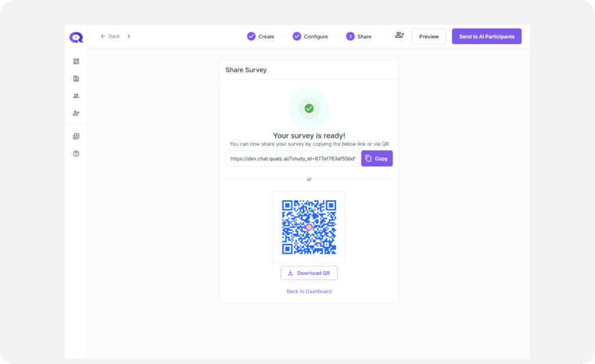Click the forward chevron next to Back

[129, 36]
